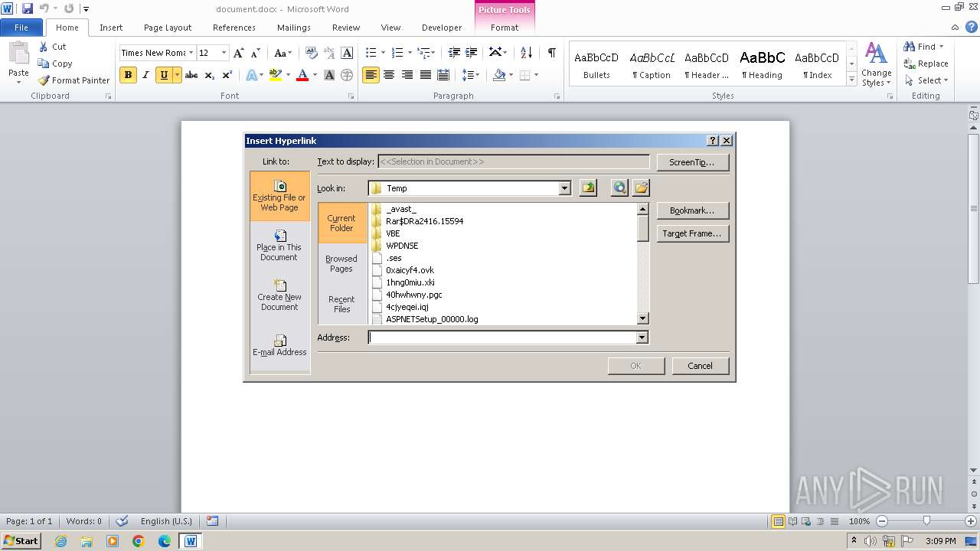
Task: Click Cancel in Insert Hyperlink dialog
Action: pos(700,366)
